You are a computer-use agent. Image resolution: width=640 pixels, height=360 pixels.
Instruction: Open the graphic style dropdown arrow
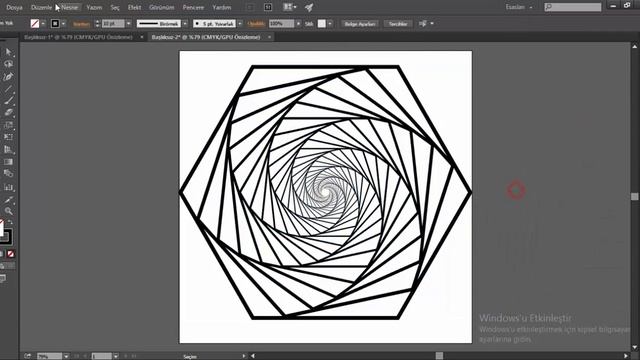point(330,24)
